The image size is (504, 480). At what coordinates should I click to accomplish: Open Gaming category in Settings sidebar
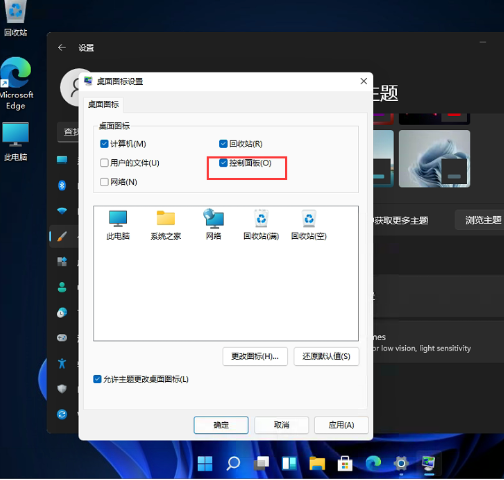pyautogui.click(x=62, y=338)
